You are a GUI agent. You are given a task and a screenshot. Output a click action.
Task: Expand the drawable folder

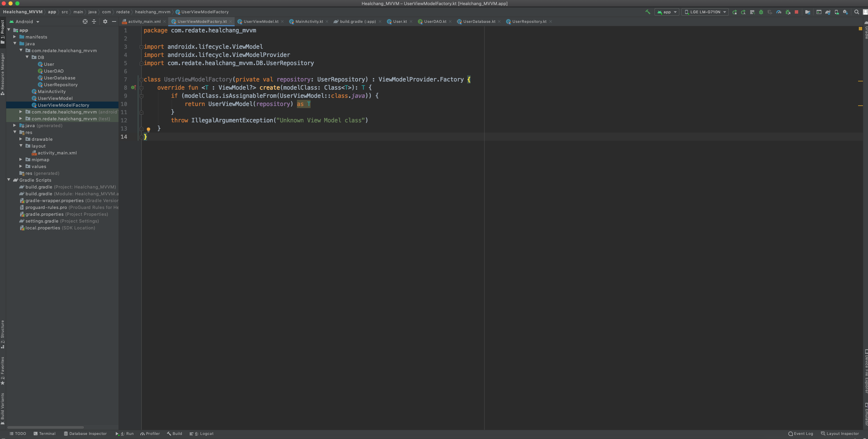[x=21, y=139]
